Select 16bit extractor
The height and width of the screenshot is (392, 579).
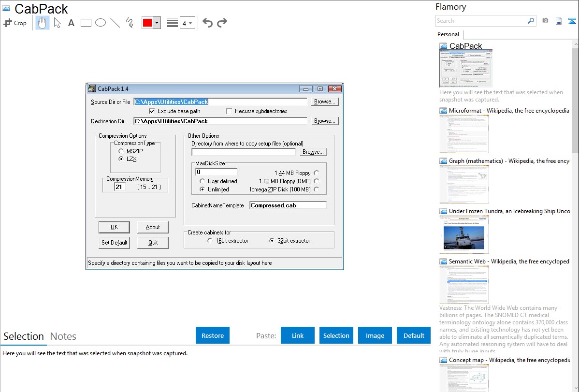pyautogui.click(x=210, y=241)
